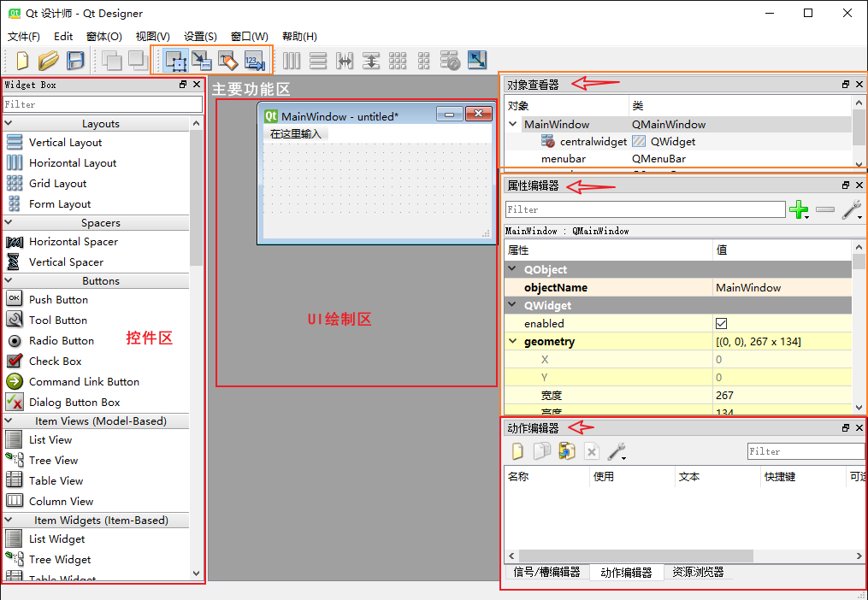Click the Filter field in Widget Box
This screenshot has height=600, width=868.
tap(103, 104)
